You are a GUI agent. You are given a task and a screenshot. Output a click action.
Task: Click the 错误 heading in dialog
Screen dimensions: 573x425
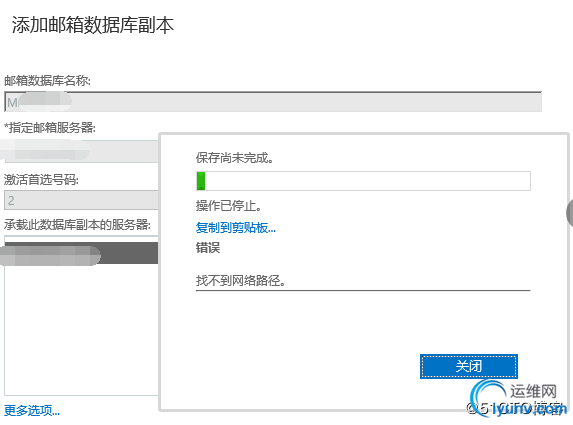pos(208,248)
